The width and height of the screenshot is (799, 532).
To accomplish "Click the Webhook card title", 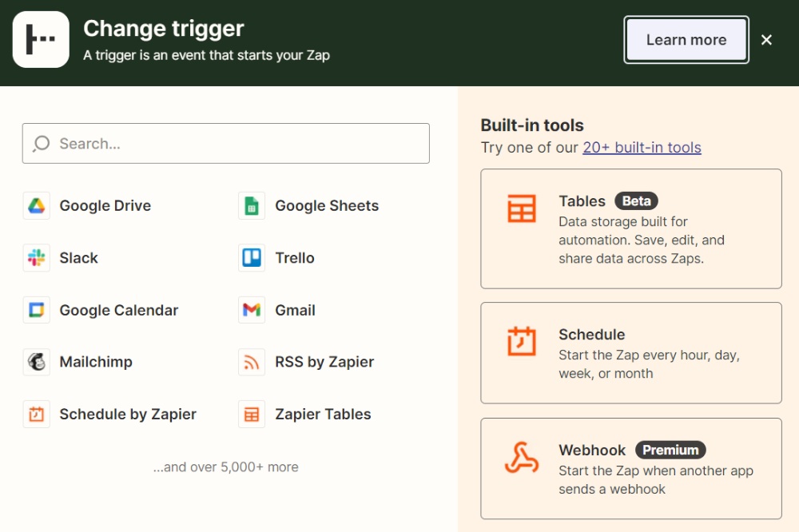I will [x=592, y=450].
